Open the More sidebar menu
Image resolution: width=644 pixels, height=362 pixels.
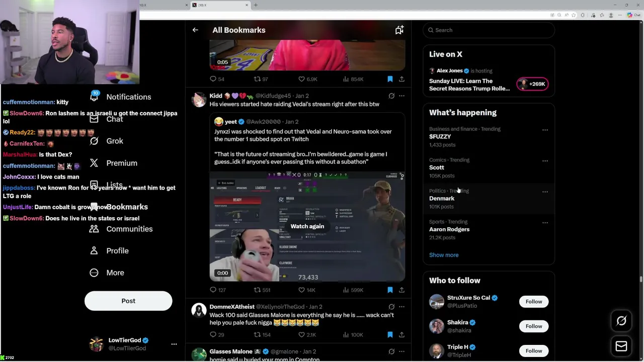pyautogui.click(x=107, y=273)
